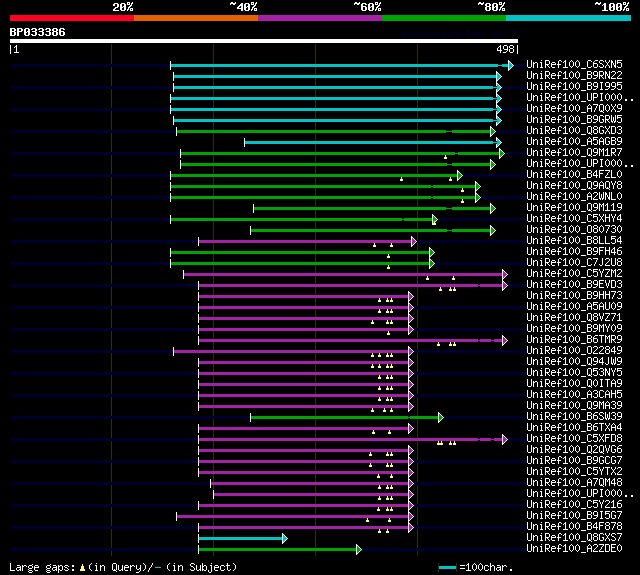Image resolution: width=640 pixels, height=575 pixels.
Task: Select the UniRef100_A5AU09 label
Action: [x=574, y=306]
